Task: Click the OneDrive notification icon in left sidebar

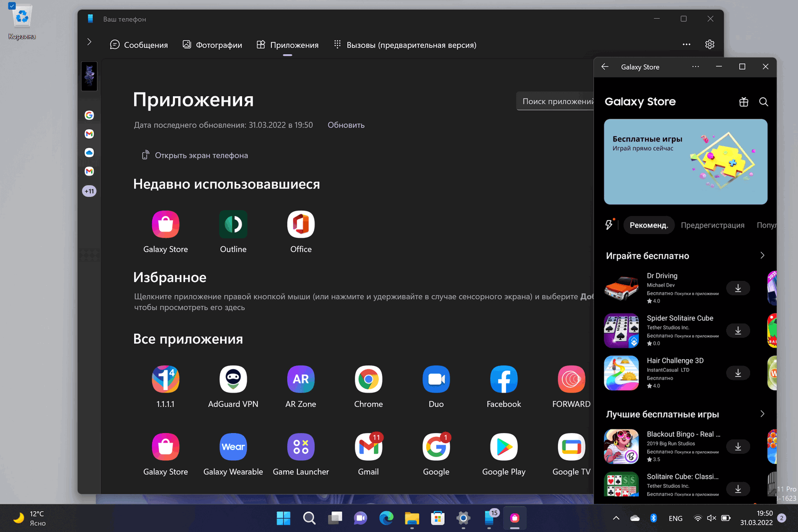Action: pos(89,153)
